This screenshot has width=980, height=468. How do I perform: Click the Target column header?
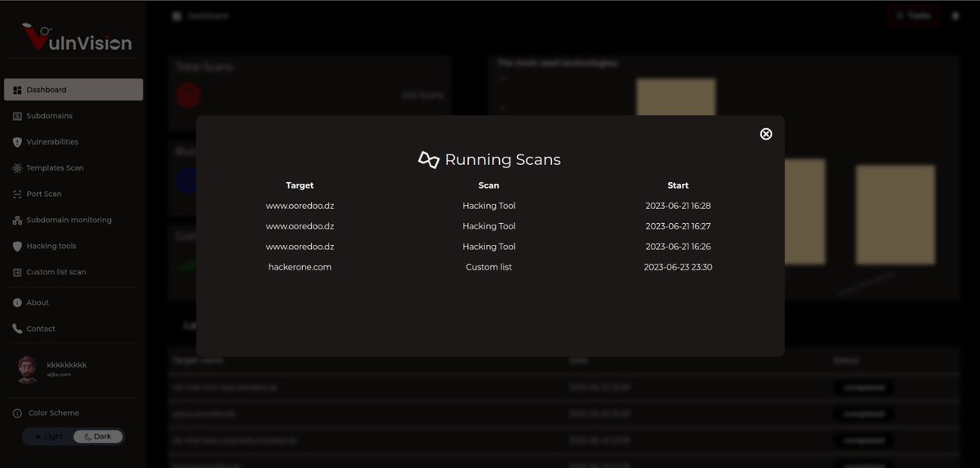pyautogui.click(x=300, y=185)
